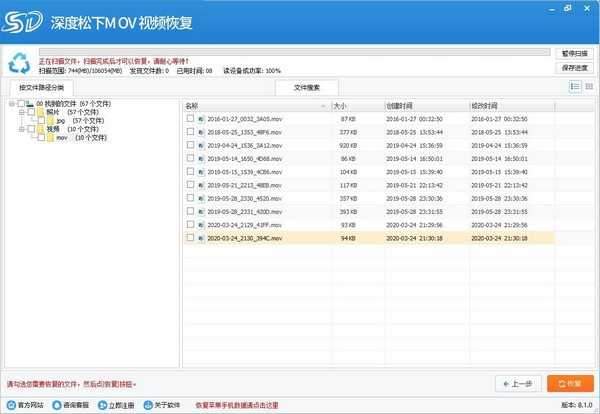Switch to list detail view icon
This screenshot has width=600, height=414.
point(575,87)
